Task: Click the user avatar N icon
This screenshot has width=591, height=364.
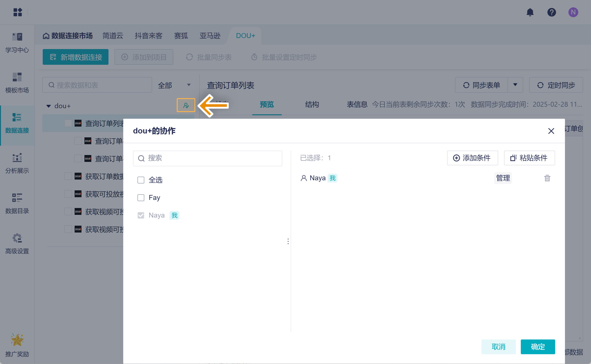Action: 573,12
